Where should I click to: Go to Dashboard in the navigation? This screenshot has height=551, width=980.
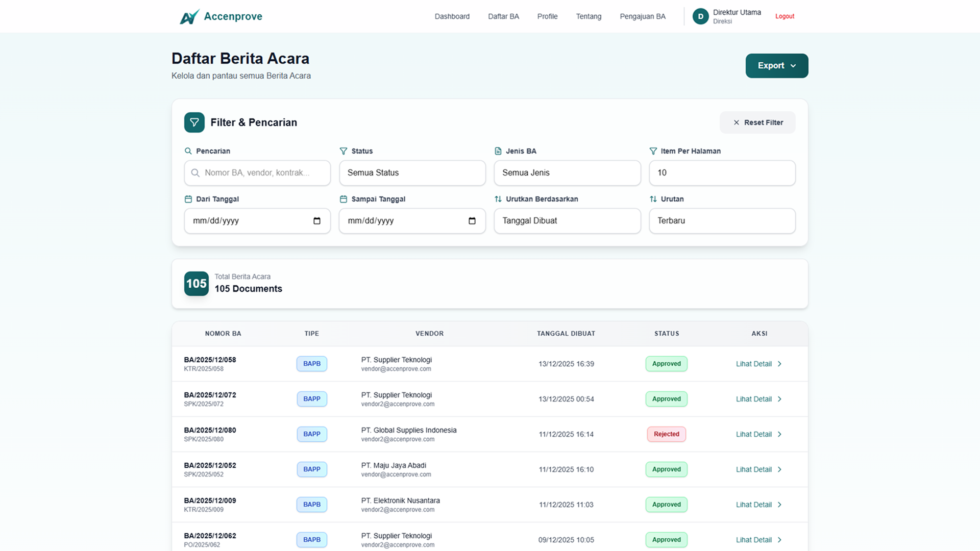coord(452,16)
